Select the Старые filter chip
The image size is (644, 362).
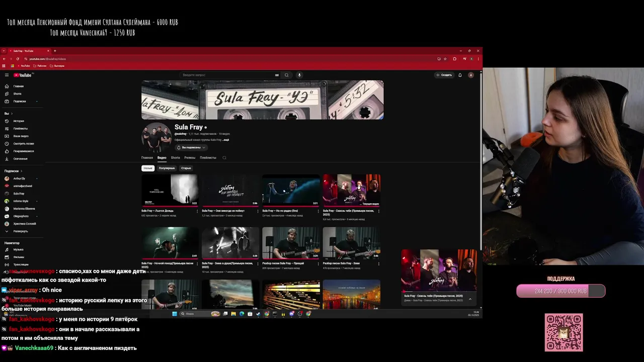(186, 168)
